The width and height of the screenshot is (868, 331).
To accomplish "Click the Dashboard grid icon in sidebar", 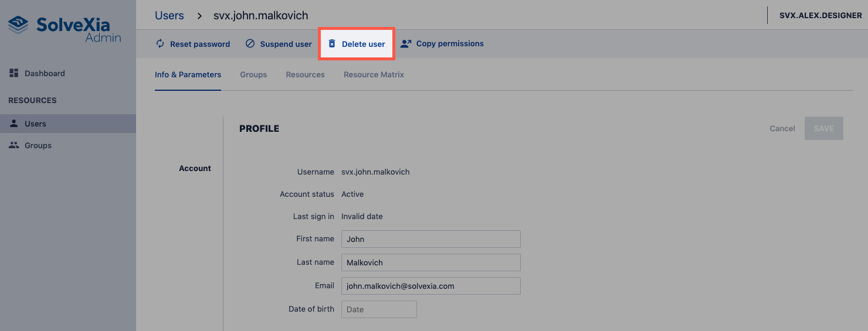I will point(14,73).
